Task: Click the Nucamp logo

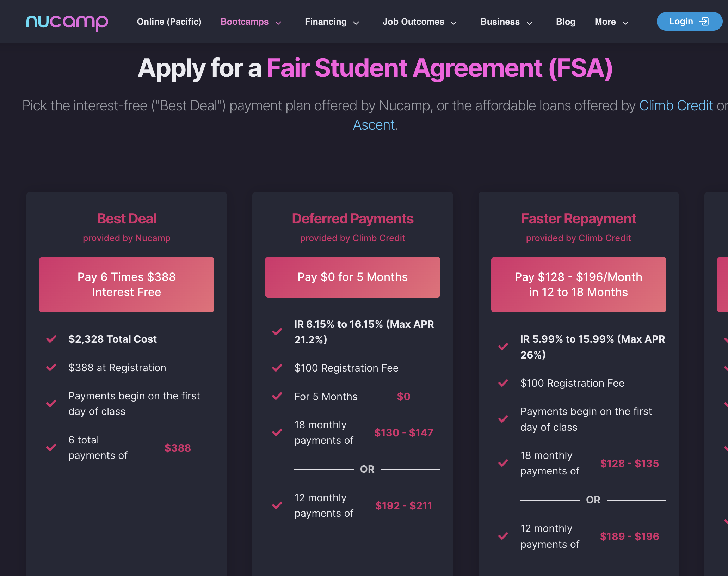Action: (67, 22)
